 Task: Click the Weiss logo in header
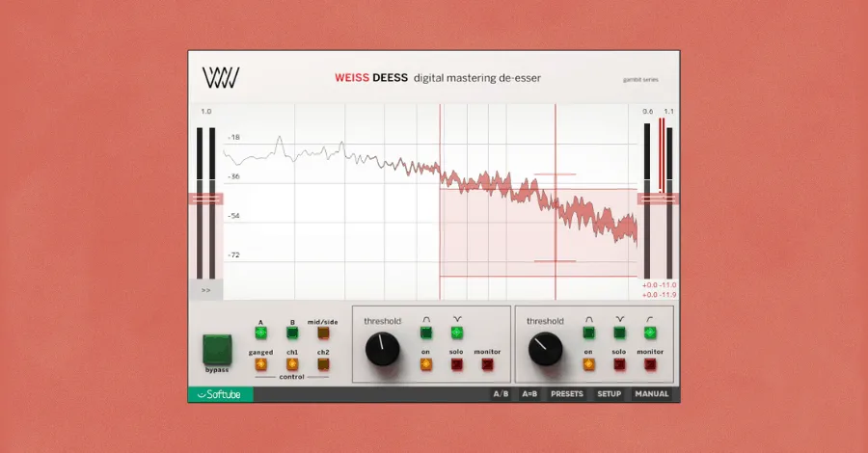tap(220, 77)
